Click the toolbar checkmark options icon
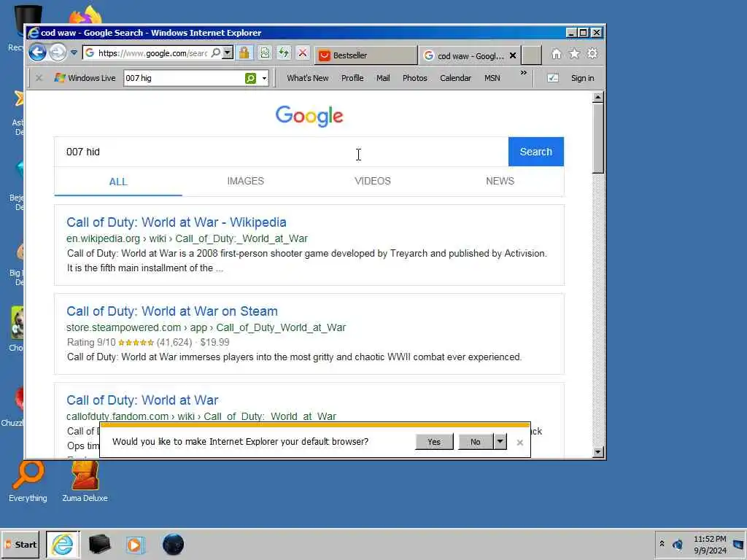Image resolution: width=747 pixels, height=560 pixels. click(553, 78)
